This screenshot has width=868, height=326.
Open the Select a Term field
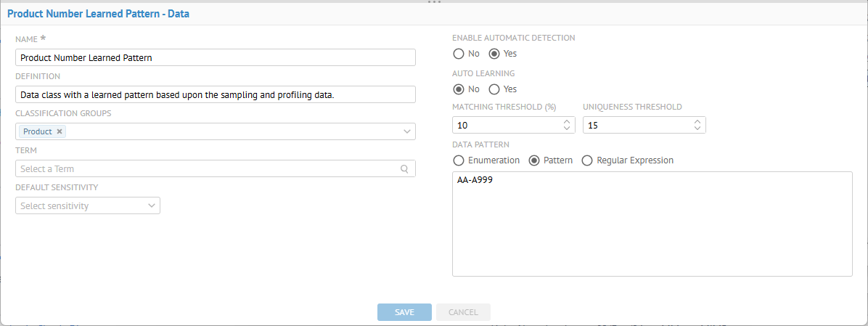click(207, 168)
